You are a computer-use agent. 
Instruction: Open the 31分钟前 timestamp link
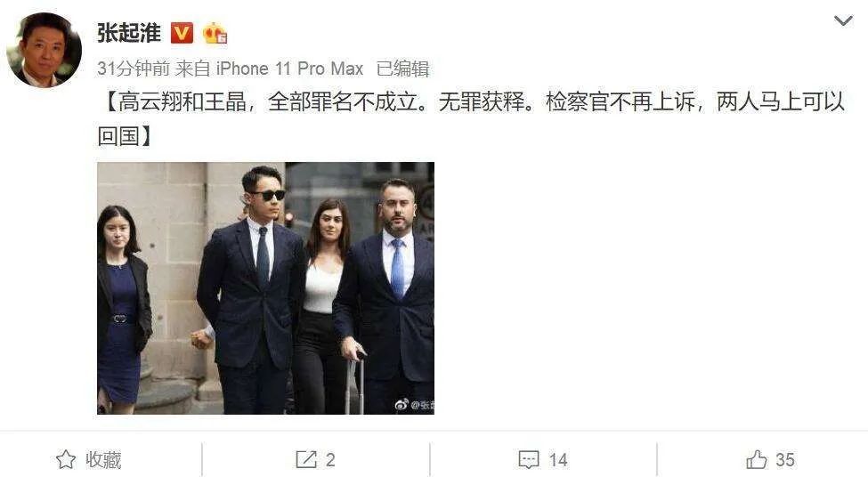click(134, 69)
